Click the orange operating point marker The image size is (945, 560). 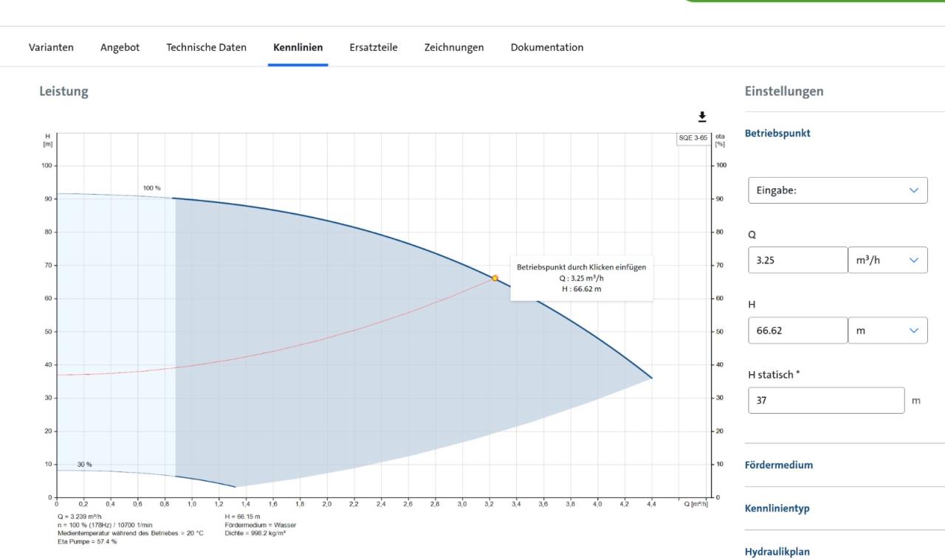pos(495,278)
